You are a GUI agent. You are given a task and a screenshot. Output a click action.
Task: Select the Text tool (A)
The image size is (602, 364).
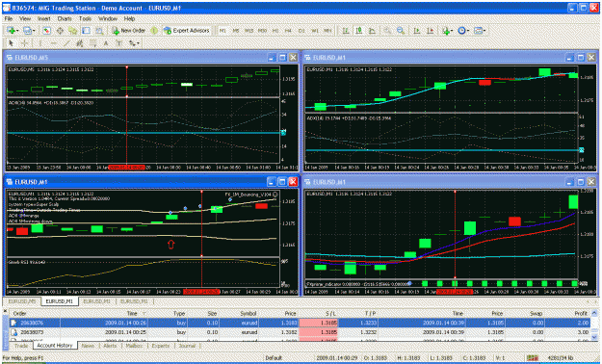pyautogui.click(x=106, y=43)
